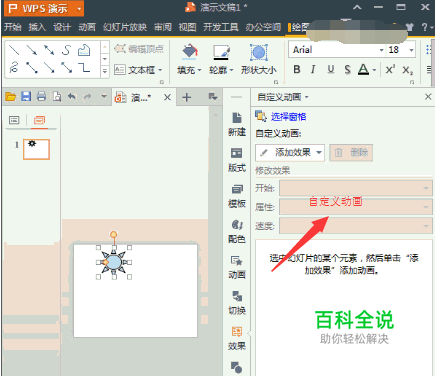435x376 pixels.
Task: Select the freeform shape tool
Action: pyautogui.click(x=84, y=50)
